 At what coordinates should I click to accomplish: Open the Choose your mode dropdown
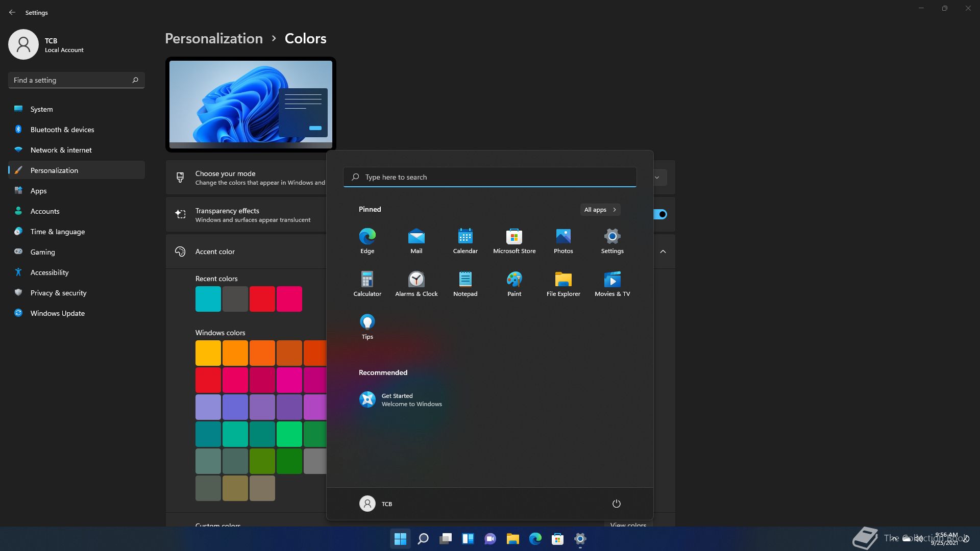pyautogui.click(x=659, y=178)
